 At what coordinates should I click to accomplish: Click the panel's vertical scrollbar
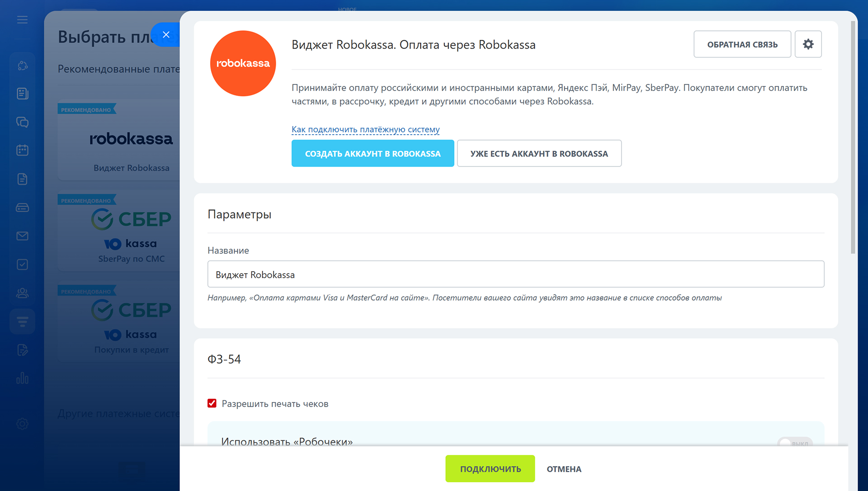click(853, 136)
